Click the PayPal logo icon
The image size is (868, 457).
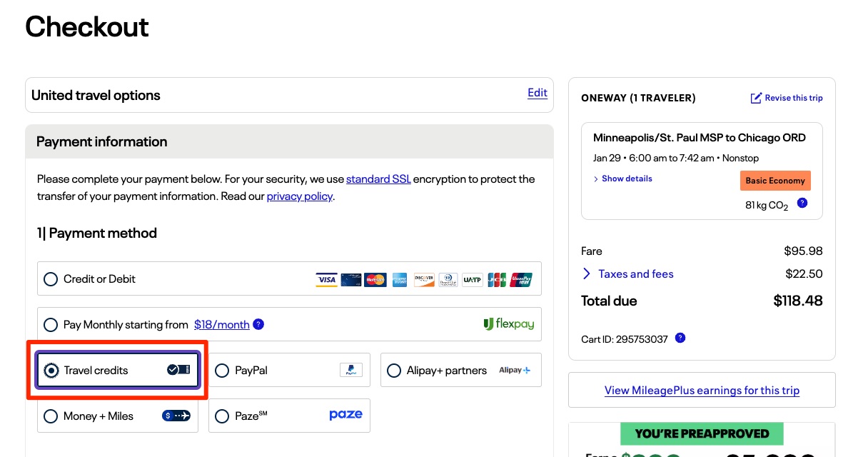coord(350,370)
